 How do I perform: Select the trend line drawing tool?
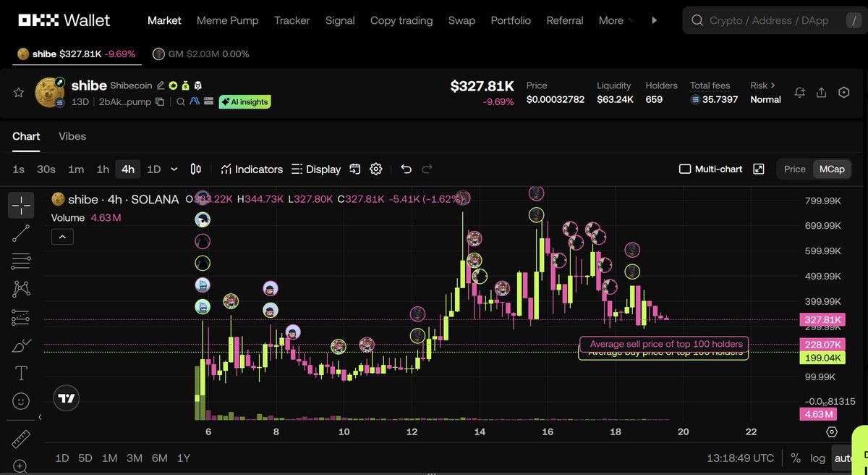click(x=22, y=233)
